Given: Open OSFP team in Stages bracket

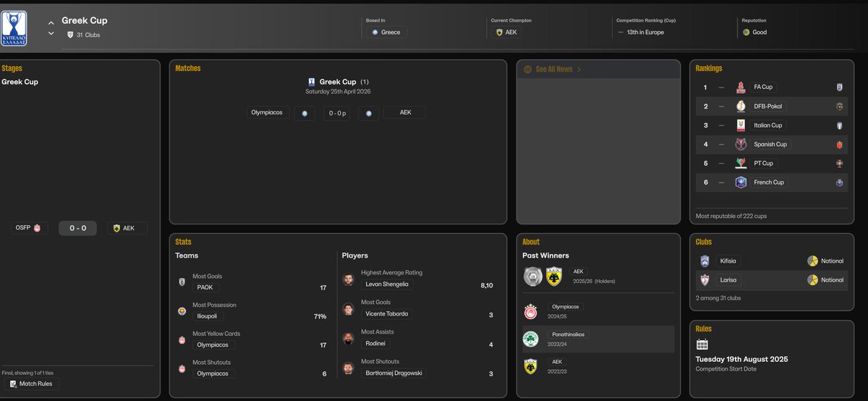Looking at the screenshot, I should tap(30, 228).
